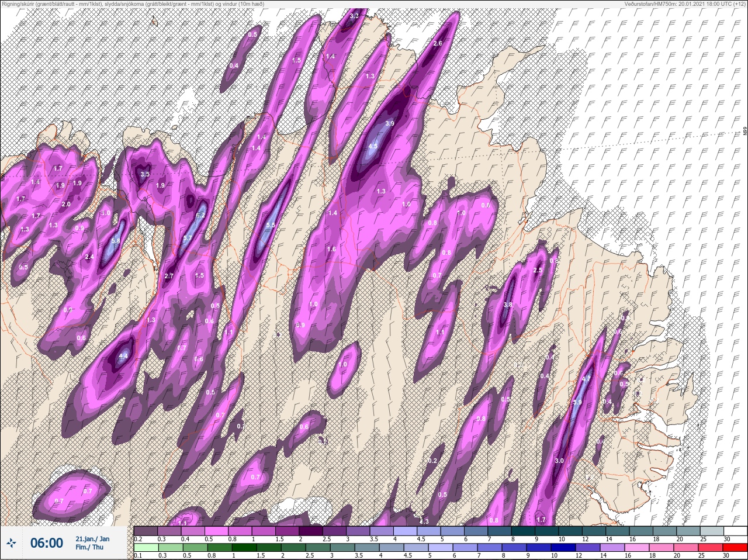Click the four-point star icon beside 06:00
The height and width of the screenshot is (560, 748).
(11, 543)
